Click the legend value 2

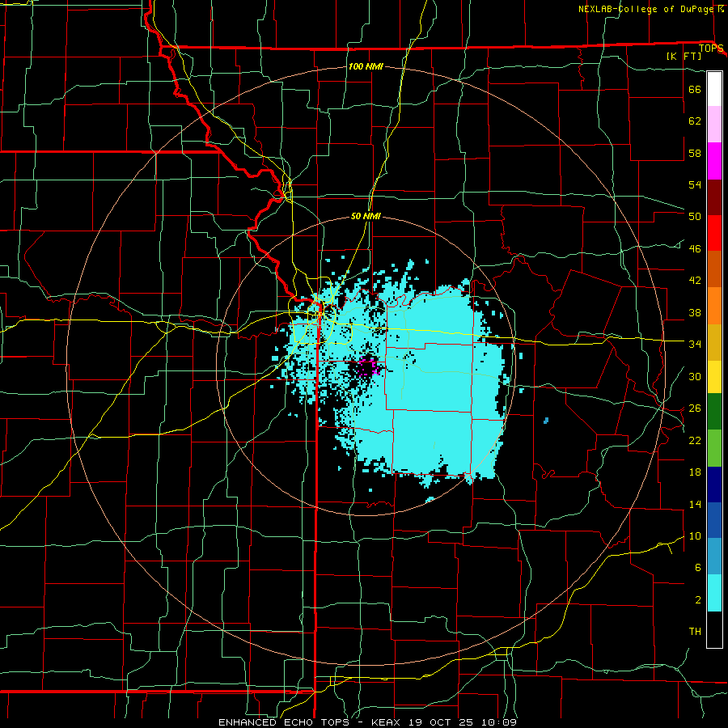(697, 600)
